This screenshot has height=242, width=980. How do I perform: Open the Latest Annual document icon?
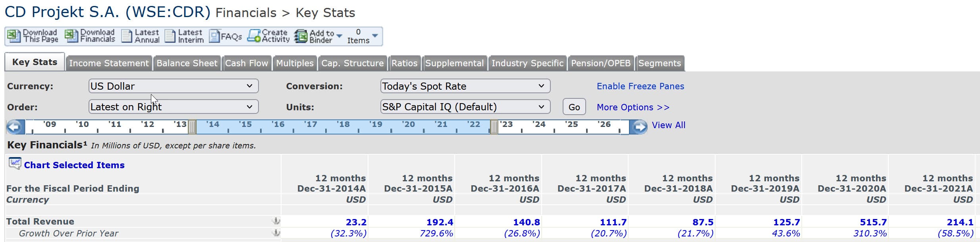(127, 36)
